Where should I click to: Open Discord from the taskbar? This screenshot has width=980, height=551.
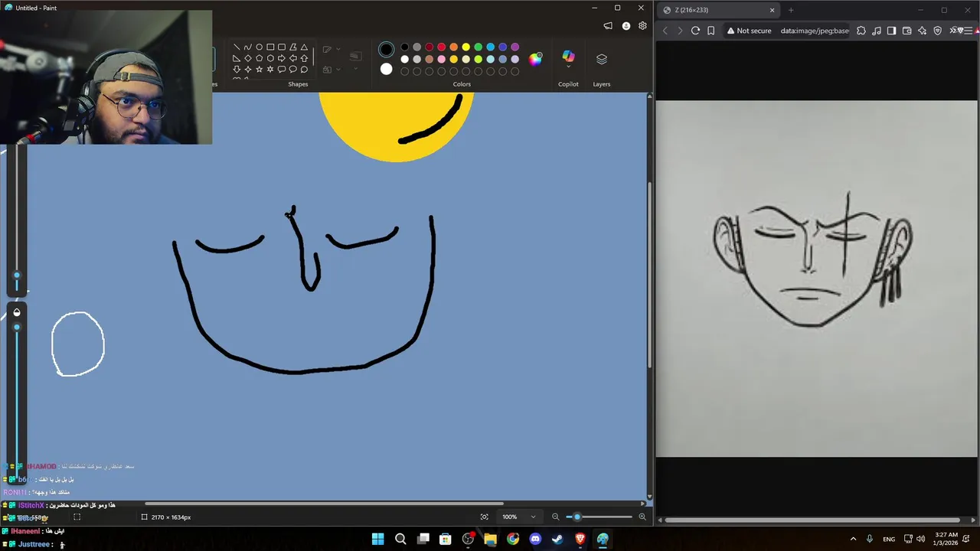coord(535,539)
